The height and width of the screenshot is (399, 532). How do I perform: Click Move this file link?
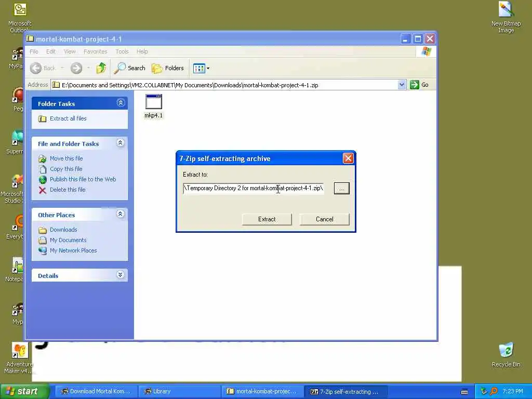(66, 158)
